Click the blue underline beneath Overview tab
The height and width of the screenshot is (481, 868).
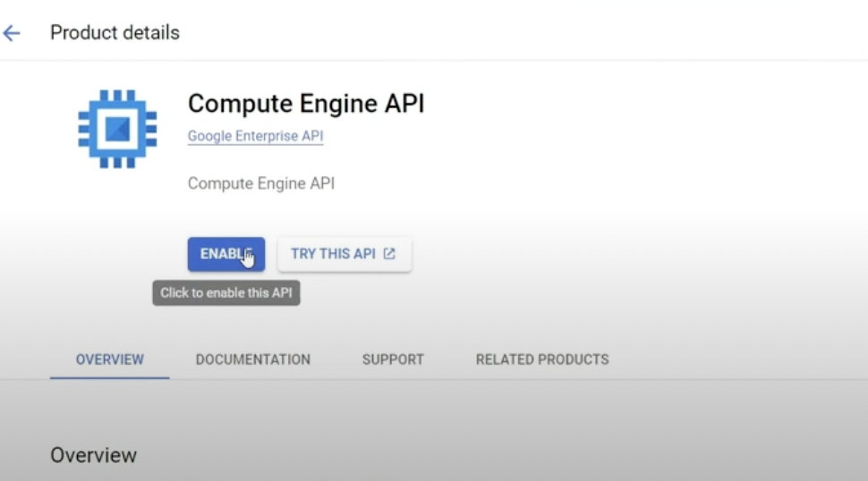click(x=109, y=377)
